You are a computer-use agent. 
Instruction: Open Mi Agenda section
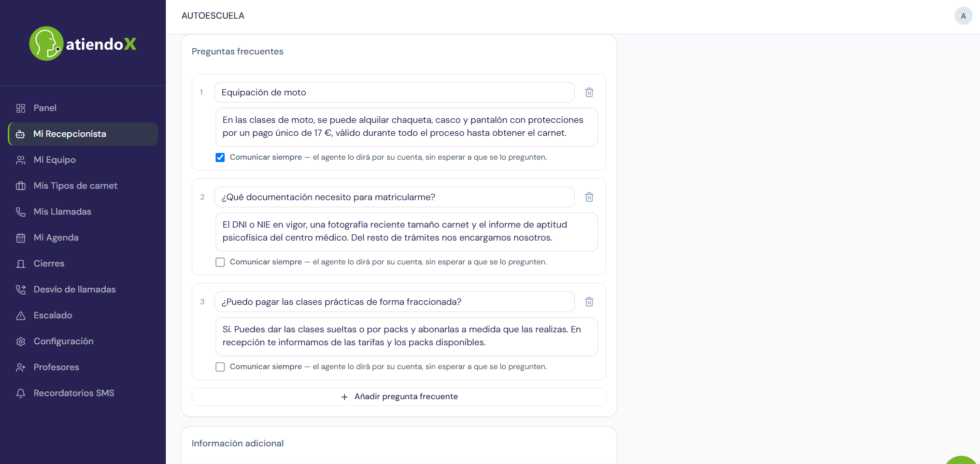pyautogui.click(x=83, y=237)
